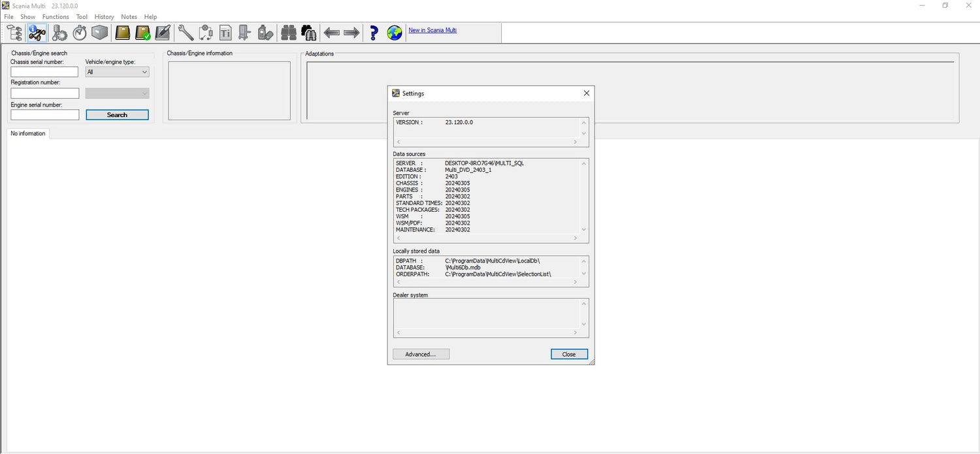The height and width of the screenshot is (454, 980).
Task: Open the Vehicle/engine type dropdown
Action: [117, 72]
